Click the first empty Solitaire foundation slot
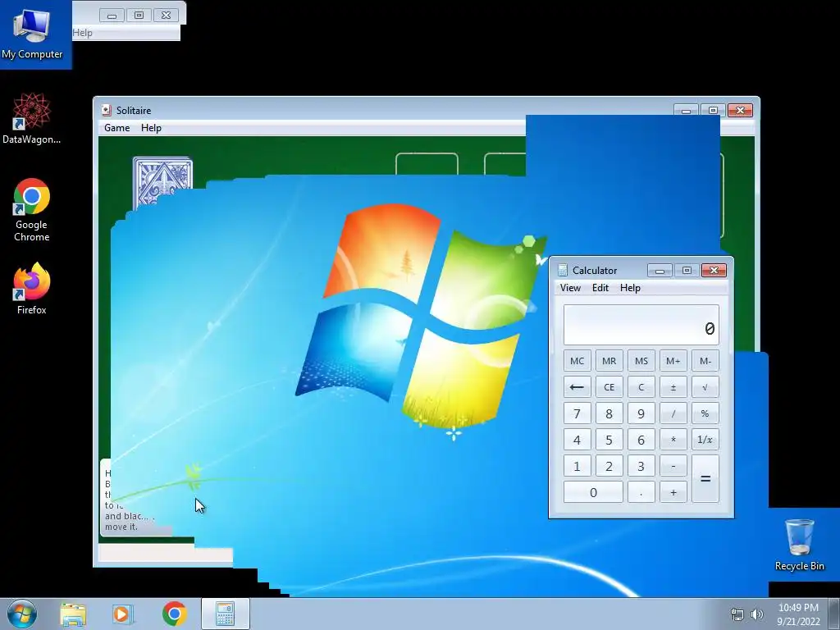This screenshot has height=630, width=840. pyautogui.click(x=427, y=164)
